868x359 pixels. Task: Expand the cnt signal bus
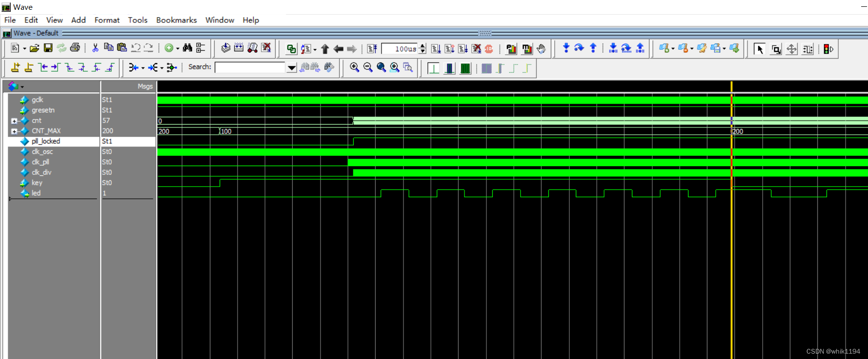[x=14, y=121]
